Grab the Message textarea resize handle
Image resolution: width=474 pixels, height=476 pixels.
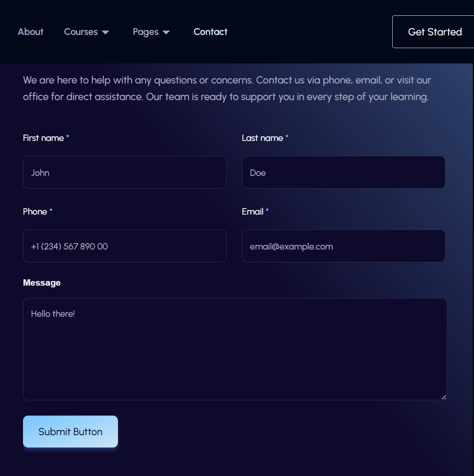point(444,397)
